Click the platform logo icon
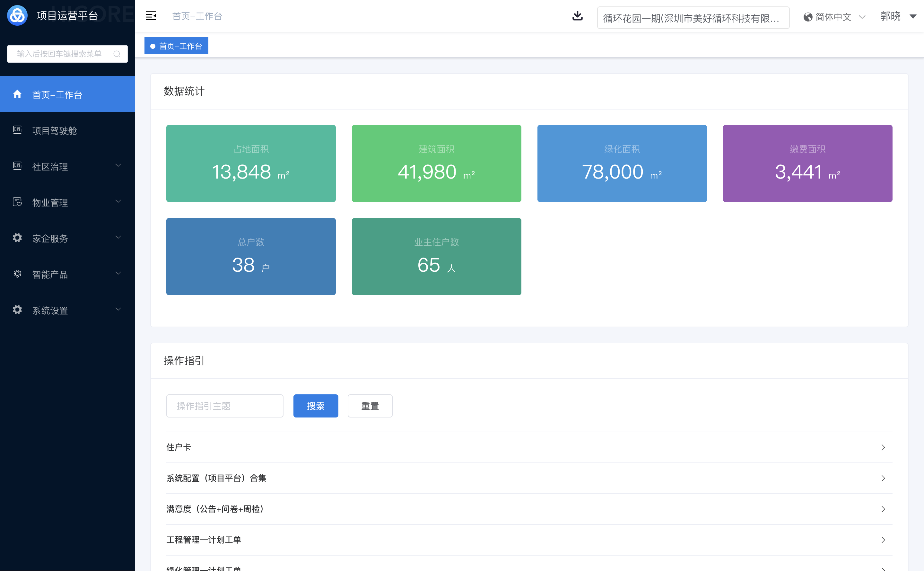The width and height of the screenshot is (924, 571). point(17,15)
